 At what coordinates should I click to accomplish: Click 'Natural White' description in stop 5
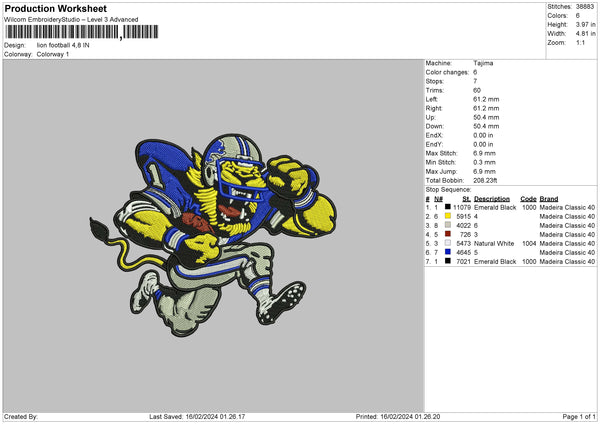coord(494,243)
